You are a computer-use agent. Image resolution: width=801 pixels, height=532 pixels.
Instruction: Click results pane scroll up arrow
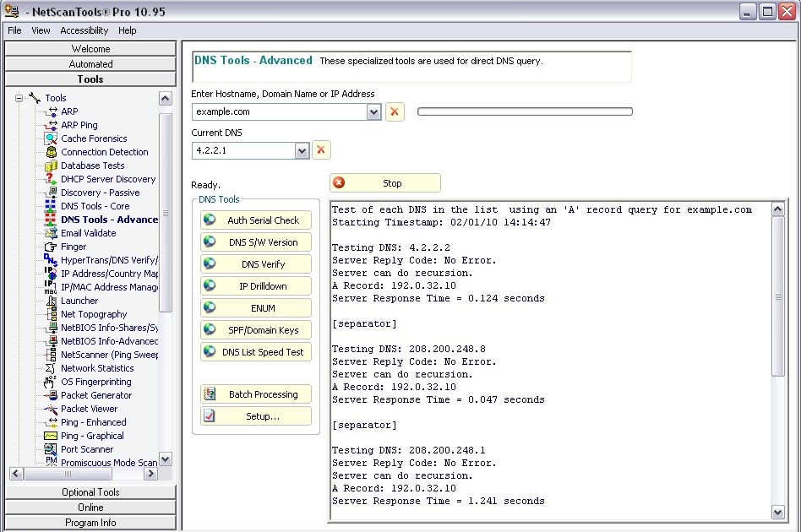pyautogui.click(x=778, y=209)
